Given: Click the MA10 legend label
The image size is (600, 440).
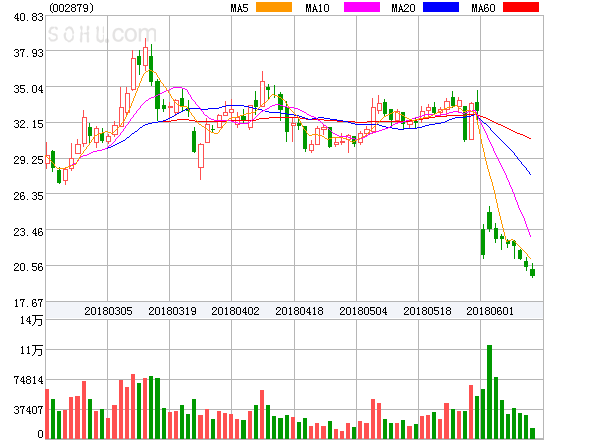Looking at the screenshot, I should (x=317, y=8).
